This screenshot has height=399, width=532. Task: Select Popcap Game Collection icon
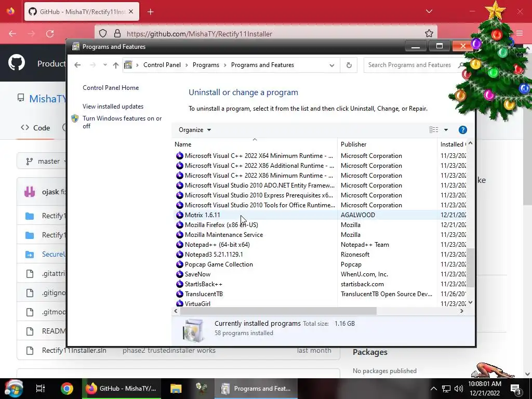179,264
